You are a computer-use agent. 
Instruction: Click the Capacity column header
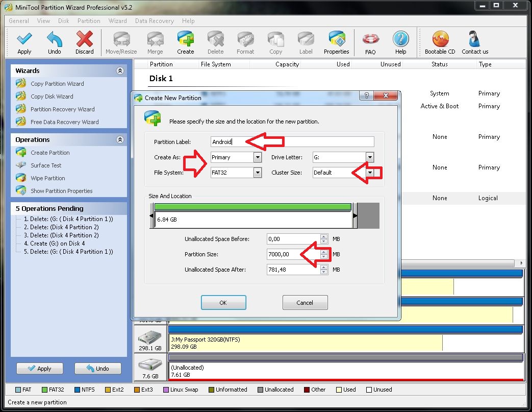(287, 64)
